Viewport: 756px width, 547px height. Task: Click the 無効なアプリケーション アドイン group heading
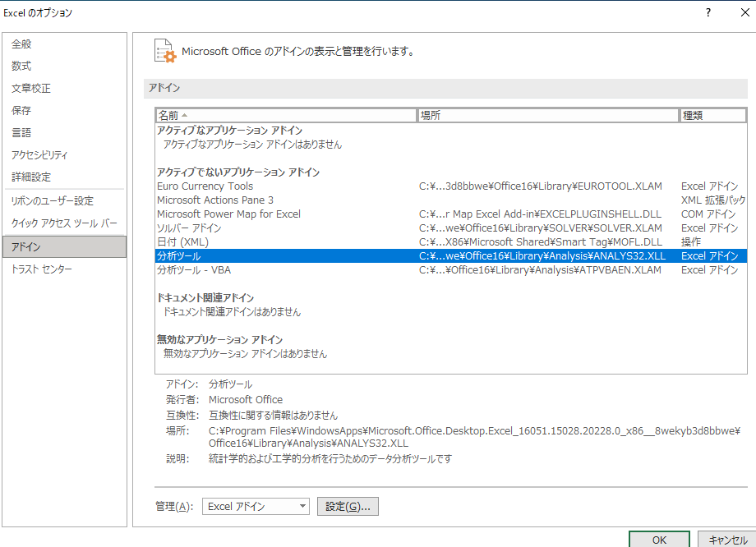220,340
